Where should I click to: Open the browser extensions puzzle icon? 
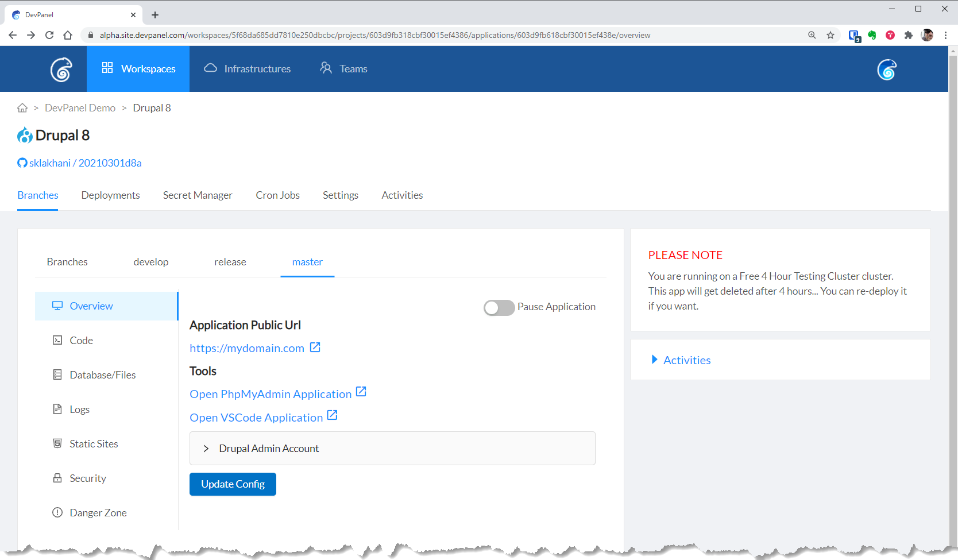coord(908,35)
